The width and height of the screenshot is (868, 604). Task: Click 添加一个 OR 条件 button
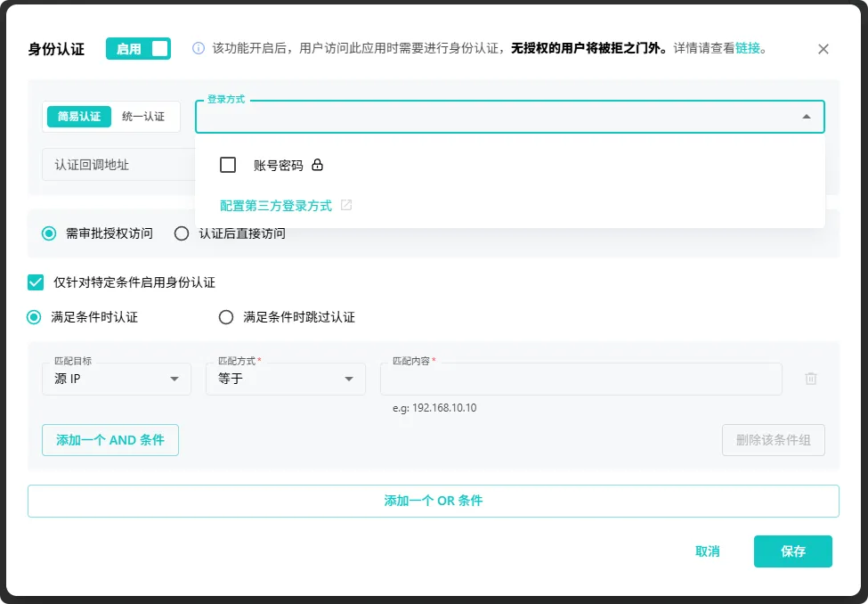(x=434, y=501)
